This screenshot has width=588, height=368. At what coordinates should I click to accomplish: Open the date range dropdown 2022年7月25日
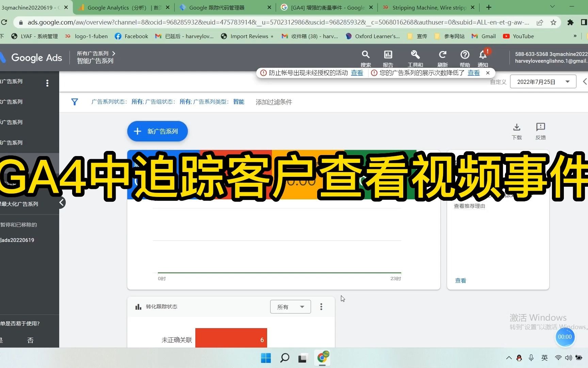(543, 82)
